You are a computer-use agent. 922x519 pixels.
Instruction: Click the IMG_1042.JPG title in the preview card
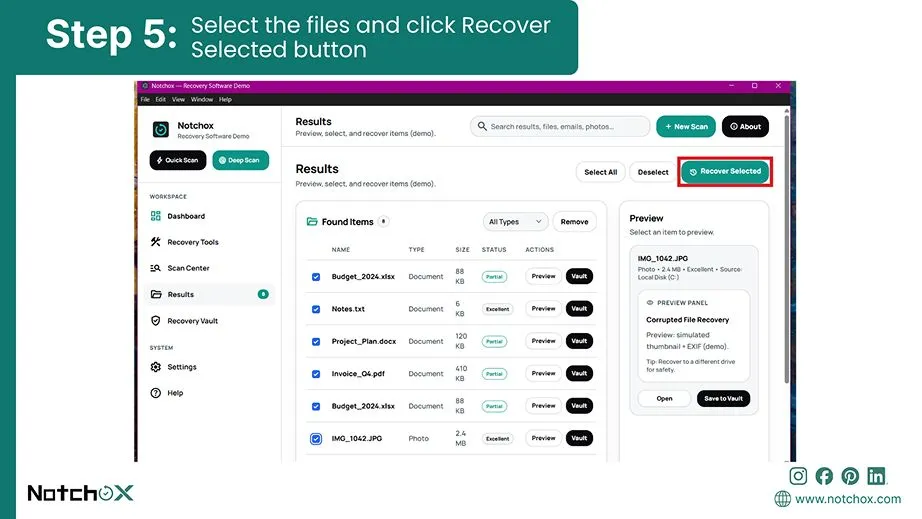click(663, 259)
